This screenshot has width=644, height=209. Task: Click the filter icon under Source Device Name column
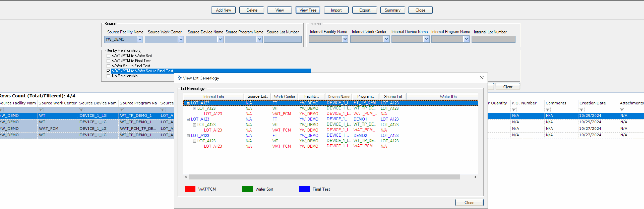(81, 110)
